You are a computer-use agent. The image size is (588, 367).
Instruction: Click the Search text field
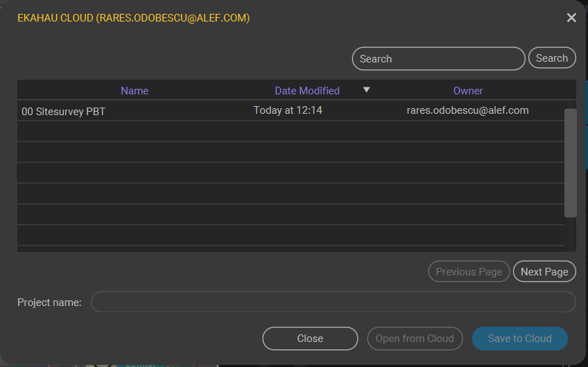[x=438, y=58]
